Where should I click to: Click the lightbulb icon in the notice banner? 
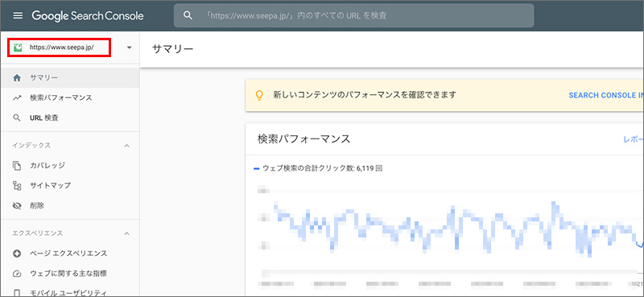(x=259, y=95)
